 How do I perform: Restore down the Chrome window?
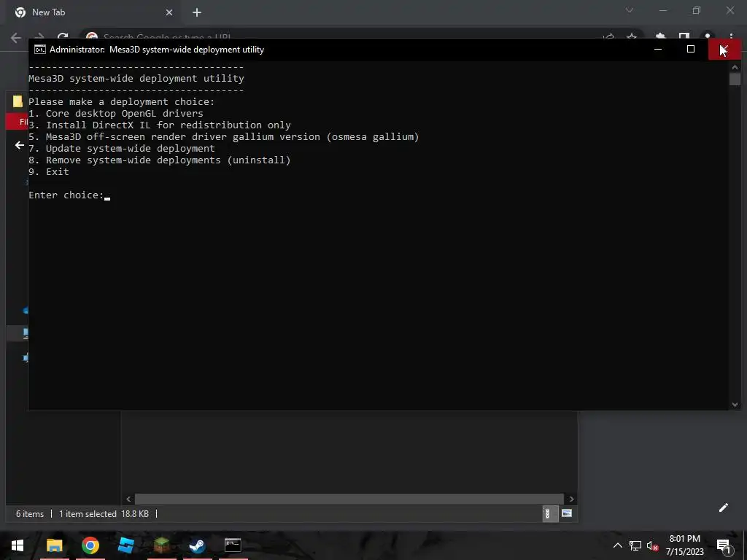pos(697,10)
